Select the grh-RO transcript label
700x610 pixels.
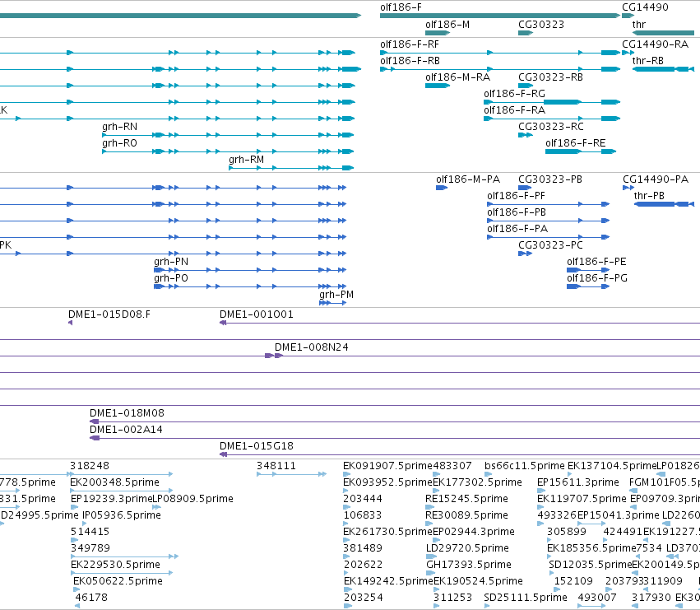tap(119, 143)
